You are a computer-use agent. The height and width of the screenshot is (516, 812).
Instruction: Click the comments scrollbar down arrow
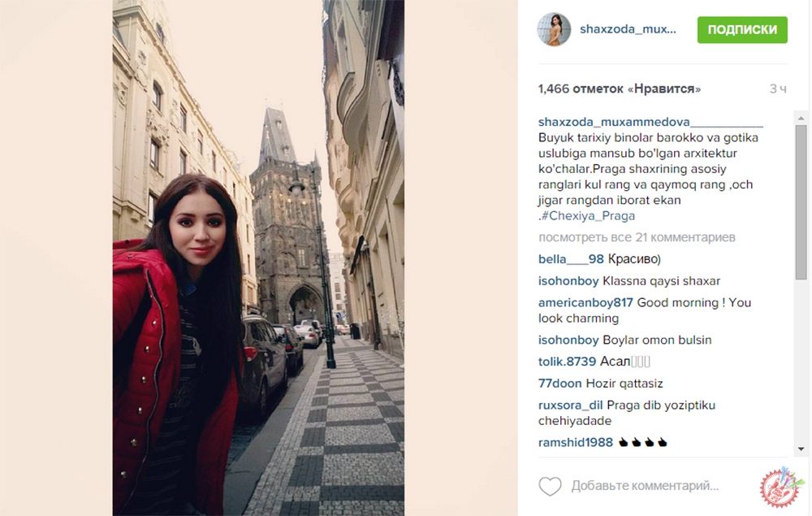801,449
